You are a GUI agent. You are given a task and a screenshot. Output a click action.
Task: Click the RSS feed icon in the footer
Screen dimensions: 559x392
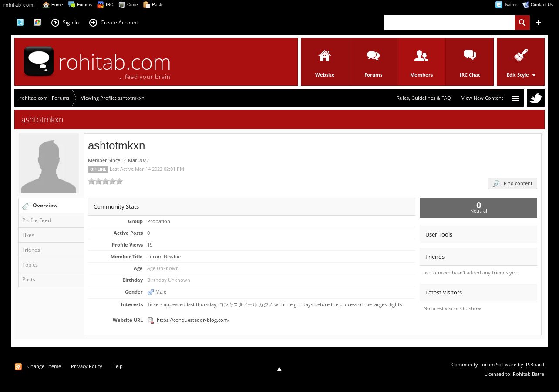coord(18,367)
